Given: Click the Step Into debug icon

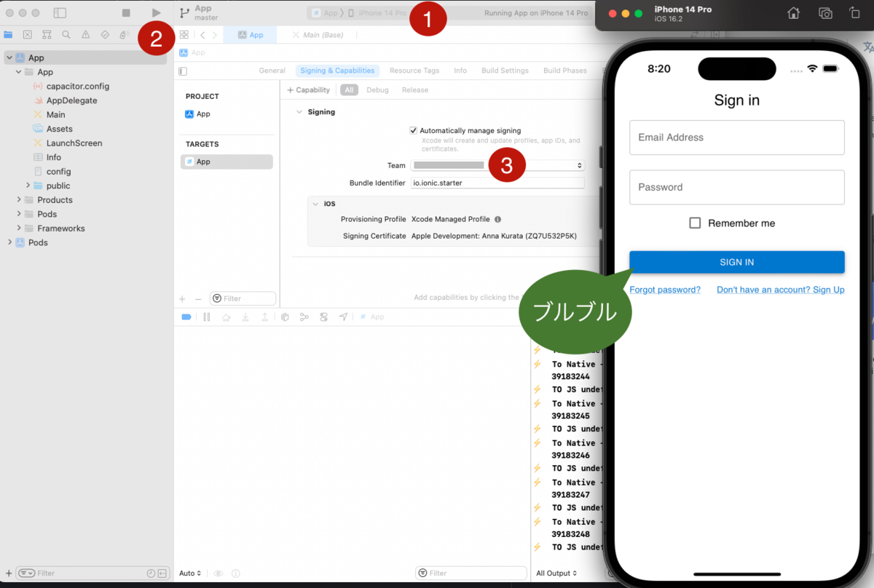Looking at the screenshot, I should tap(245, 317).
